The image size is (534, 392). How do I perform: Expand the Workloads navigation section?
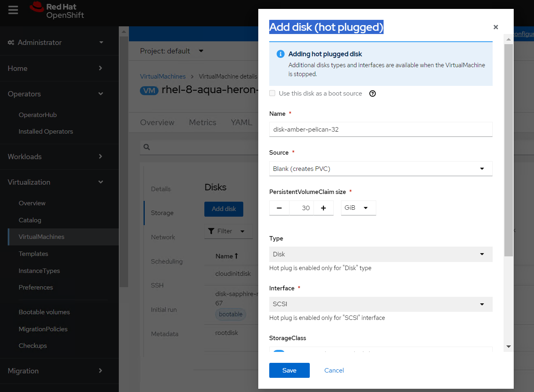point(59,157)
